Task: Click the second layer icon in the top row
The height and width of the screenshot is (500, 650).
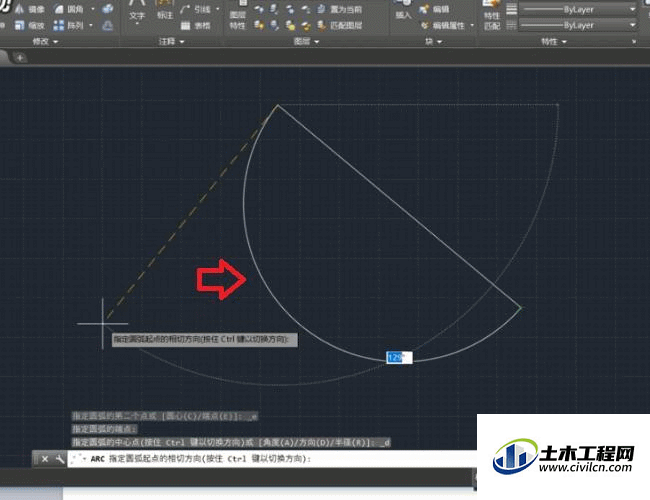Action: (x=274, y=9)
